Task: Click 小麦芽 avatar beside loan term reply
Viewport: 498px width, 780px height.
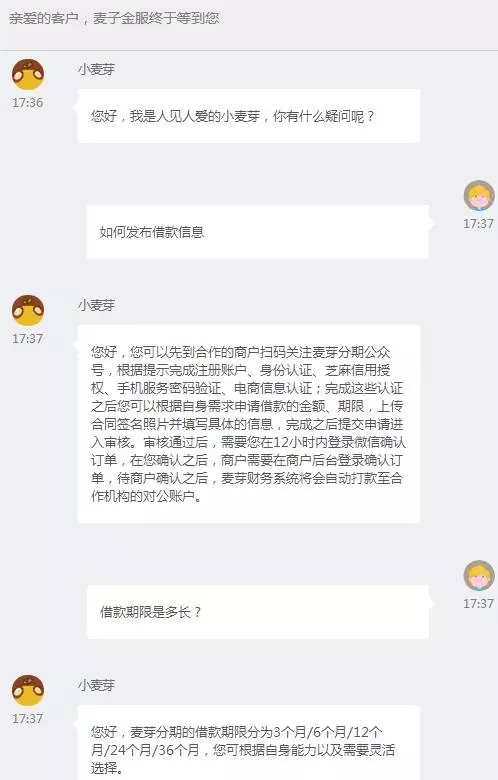Action: [x=28, y=690]
